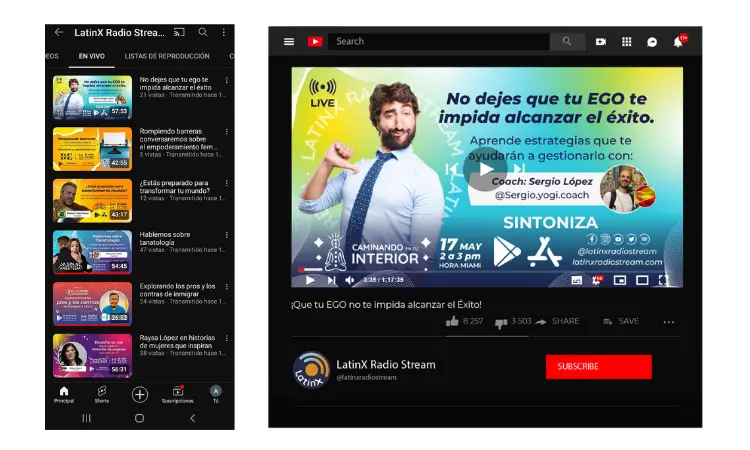Open options menu for 'Hablemos sobre tanatología' row
Screen dimensions: 750x450
click(227, 235)
